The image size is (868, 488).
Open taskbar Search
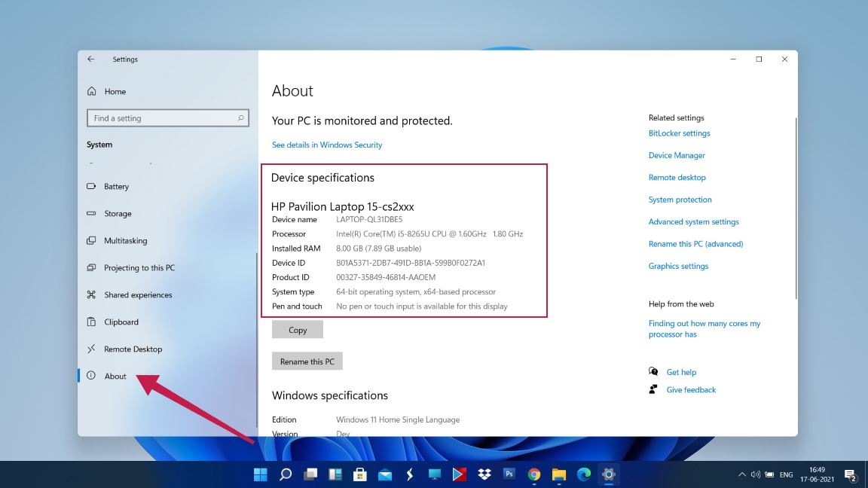286,474
